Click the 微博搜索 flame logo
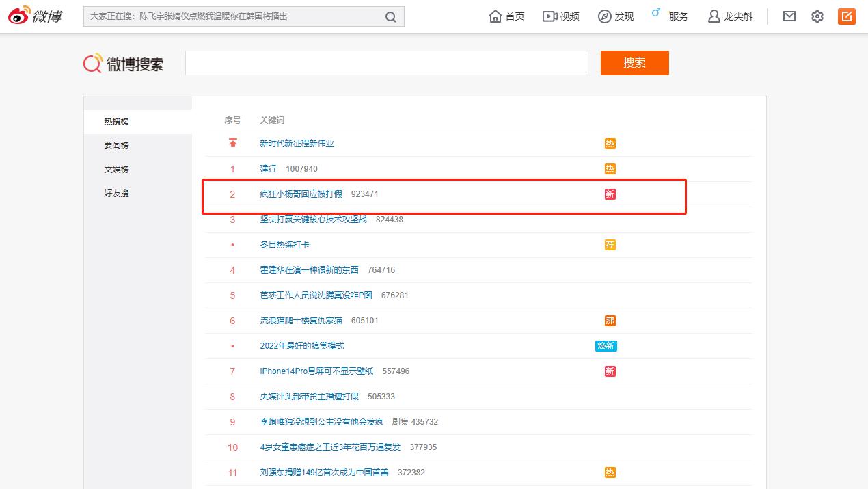 92,62
